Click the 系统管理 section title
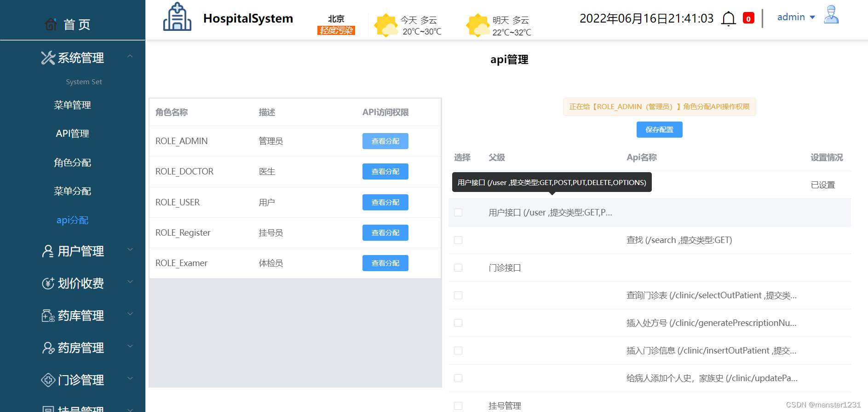Screen dimensions: 868x412 81,58
